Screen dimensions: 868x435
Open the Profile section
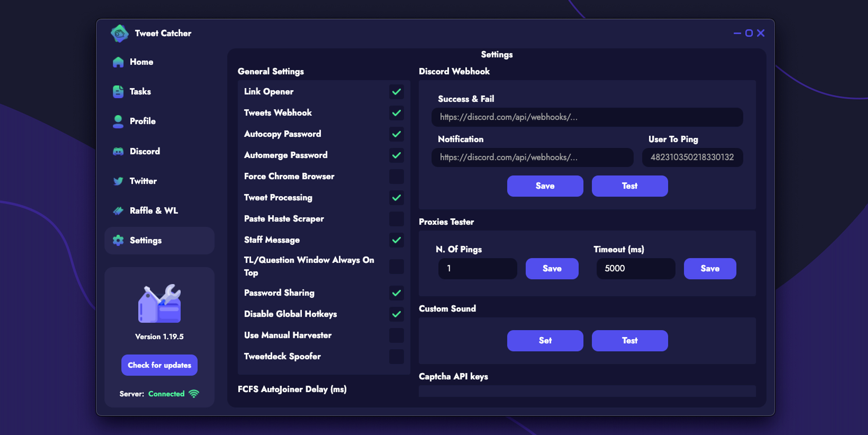pyautogui.click(x=159, y=121)
